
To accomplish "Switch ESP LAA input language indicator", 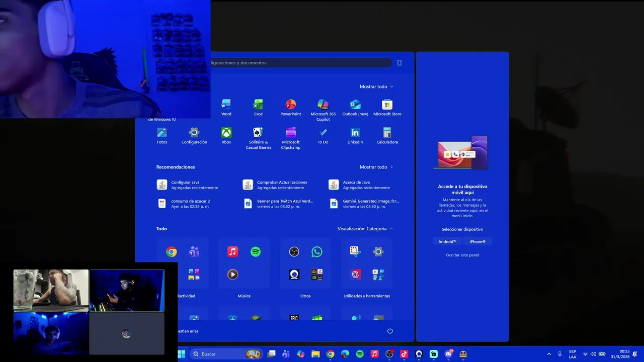I will 573,354.
